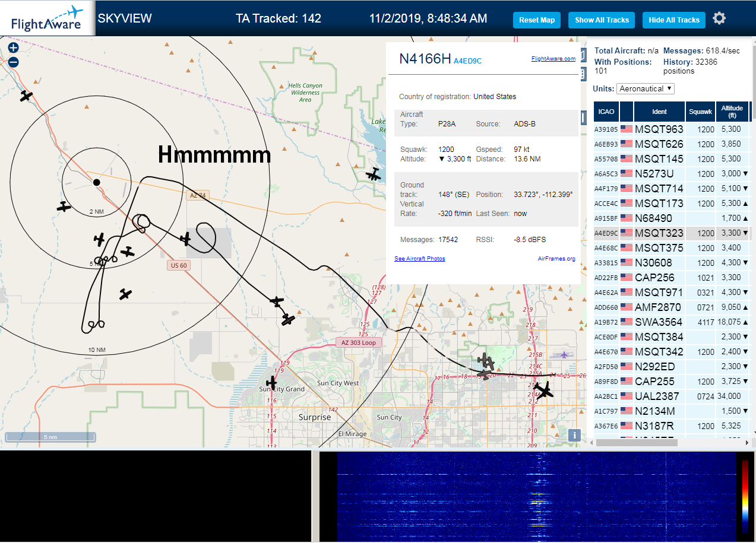Click the US flag in the SWA3564 row
Image resolution: width=756 pixels, height=543 pixels.
coord(627,322)
